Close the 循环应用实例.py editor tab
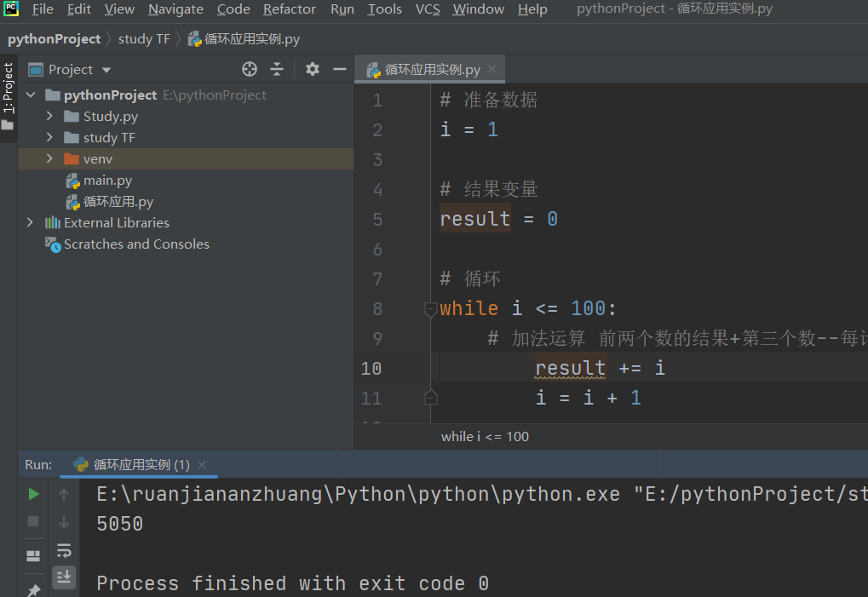This screenshot has height=597, width=868. coord(492,69)
